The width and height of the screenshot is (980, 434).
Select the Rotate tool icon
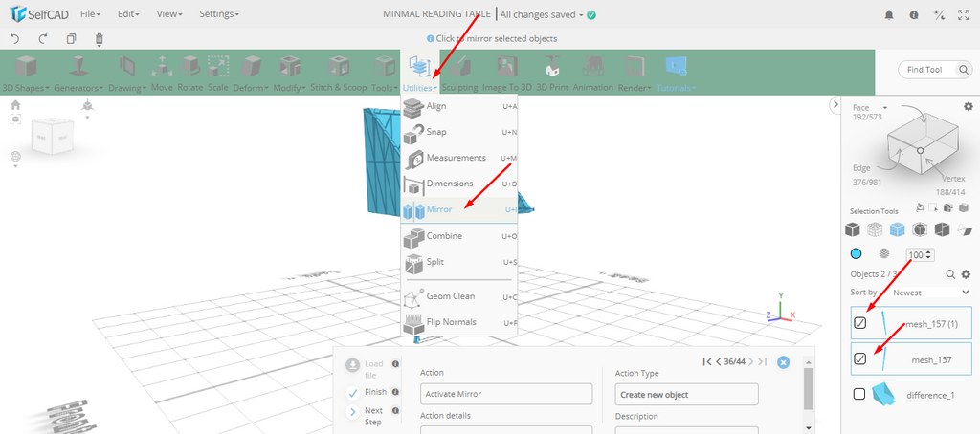[x=190, y=72]
